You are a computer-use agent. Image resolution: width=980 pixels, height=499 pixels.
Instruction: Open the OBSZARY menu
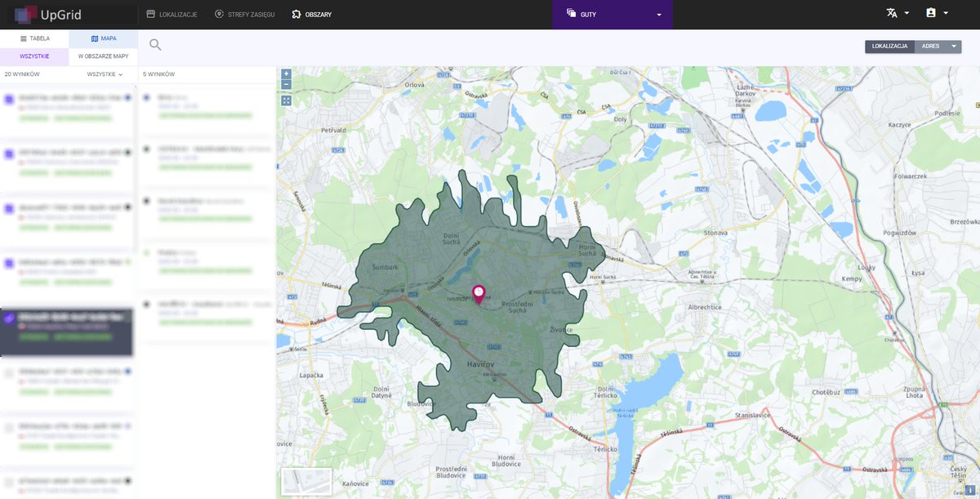coord(312,15)
